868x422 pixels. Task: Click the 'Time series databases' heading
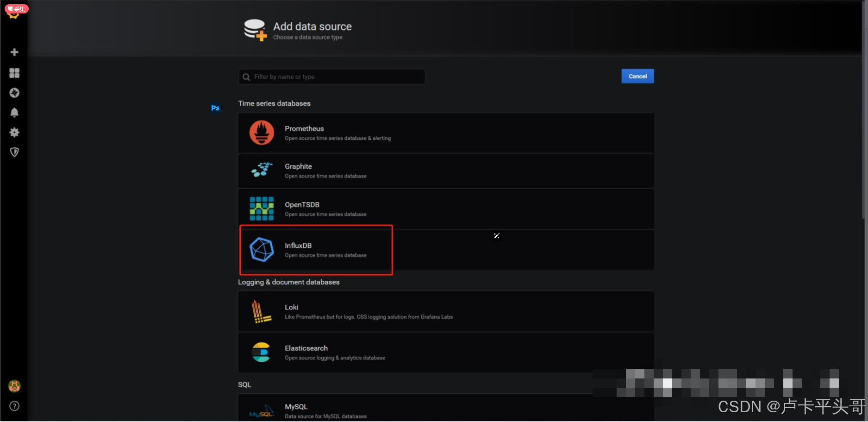tap(274, 103)
